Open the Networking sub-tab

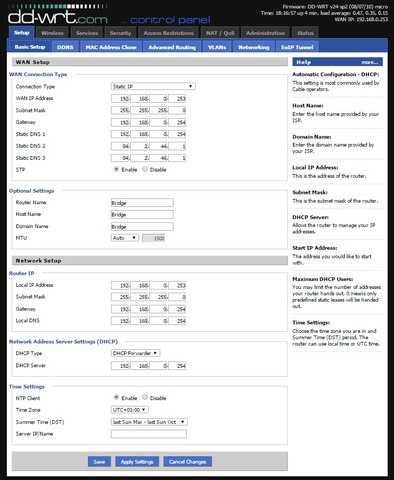(254, 47)
